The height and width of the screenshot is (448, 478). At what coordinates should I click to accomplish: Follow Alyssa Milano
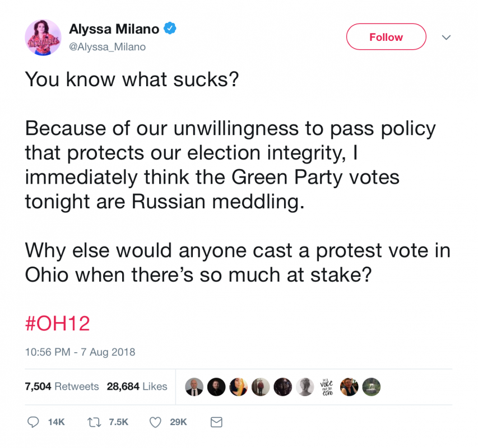tap(386, 37)
